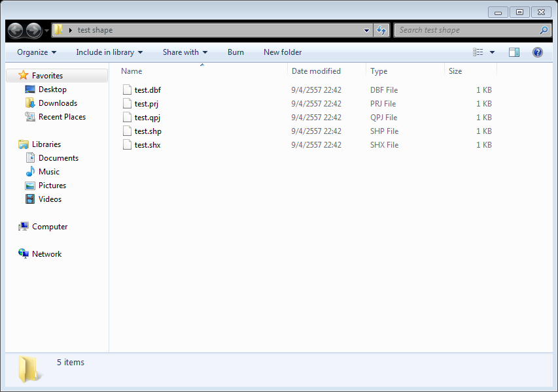Image resolution: width=558 pixels, height=392 pixels.
Task: Select Favorites in navigation pane
Action: (58, 76)
